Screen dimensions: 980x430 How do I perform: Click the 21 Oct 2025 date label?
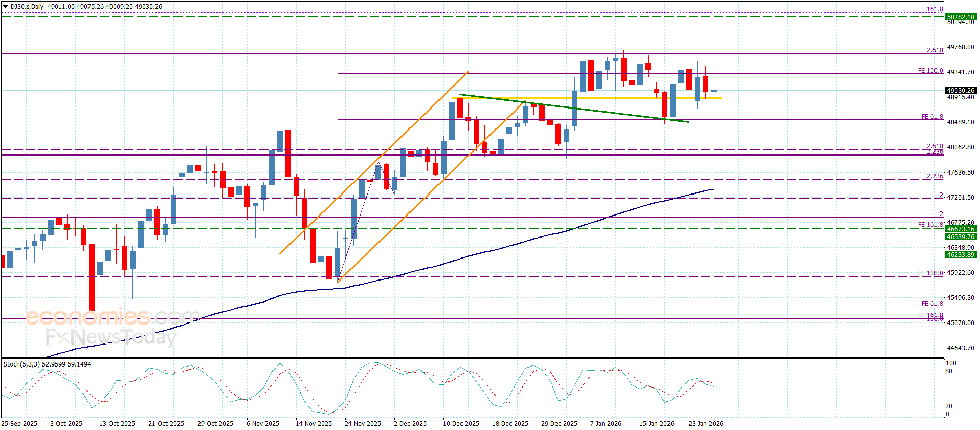pos(166,423)
